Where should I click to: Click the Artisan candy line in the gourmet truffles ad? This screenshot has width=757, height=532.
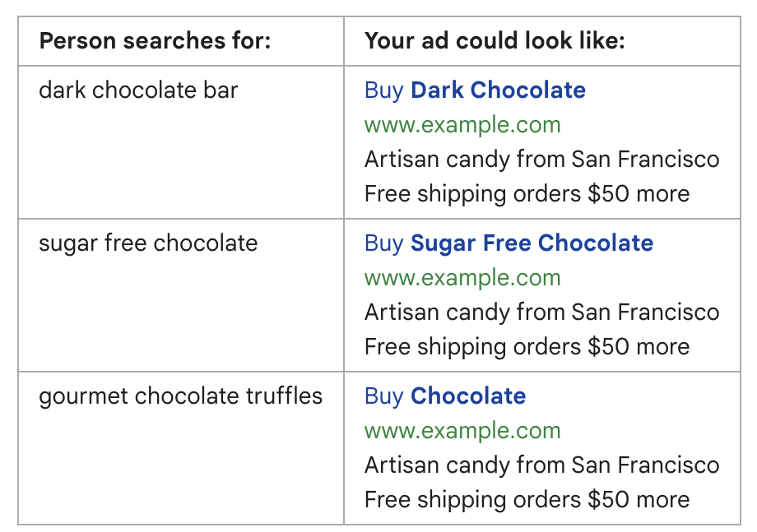pyautogui.click(x=541, y=465)
